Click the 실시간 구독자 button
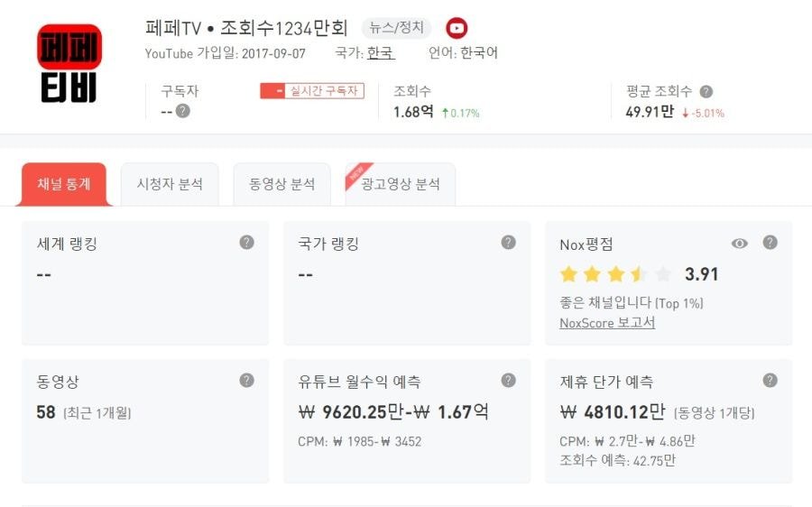The height and width of the screenshot is (507, 812). pyautogui.click(x=312, y=90)
